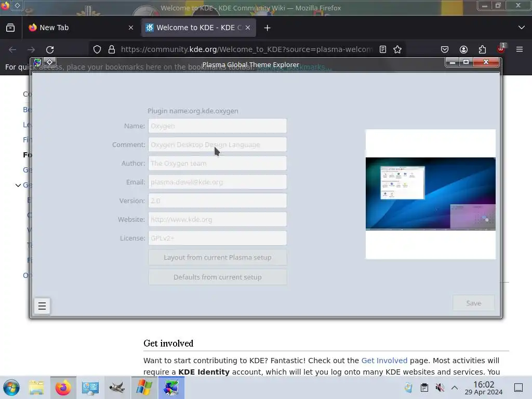This screenshot has width=532, height=399.
Task: Open the system settings taskbar icon
Action: click(x=90, y=388)
